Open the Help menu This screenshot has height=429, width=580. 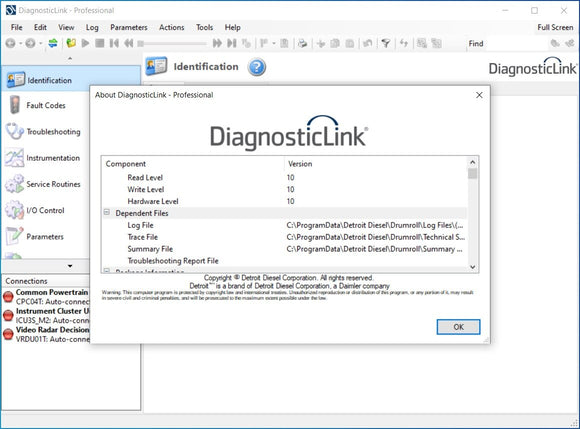[x=233, y=27]
